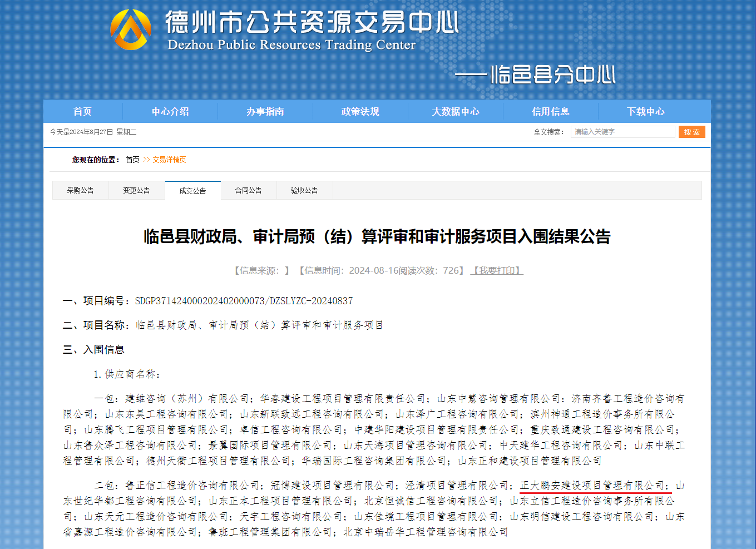Go to 下载中心 in navigation bar
This screenshot has height=549, width=756.
[646, 111]
